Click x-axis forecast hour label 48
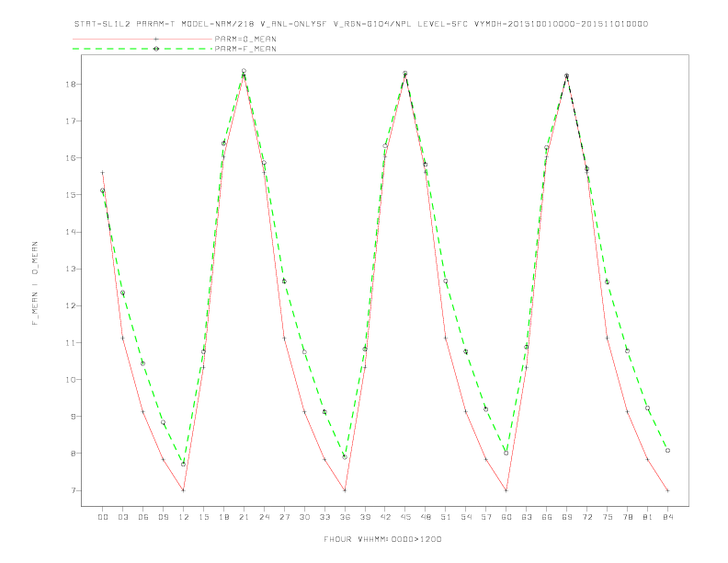728x563 pixels. pos(426,517)
